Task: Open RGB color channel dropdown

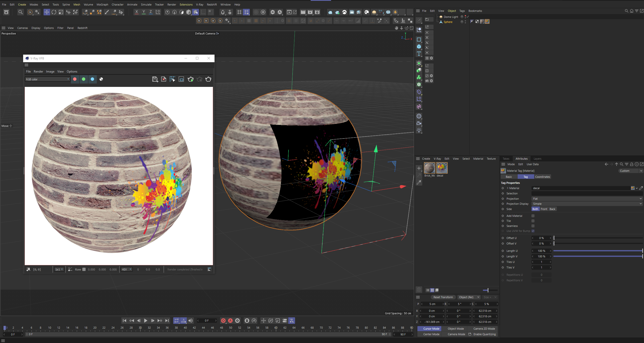Action: [x=47, y=79]
